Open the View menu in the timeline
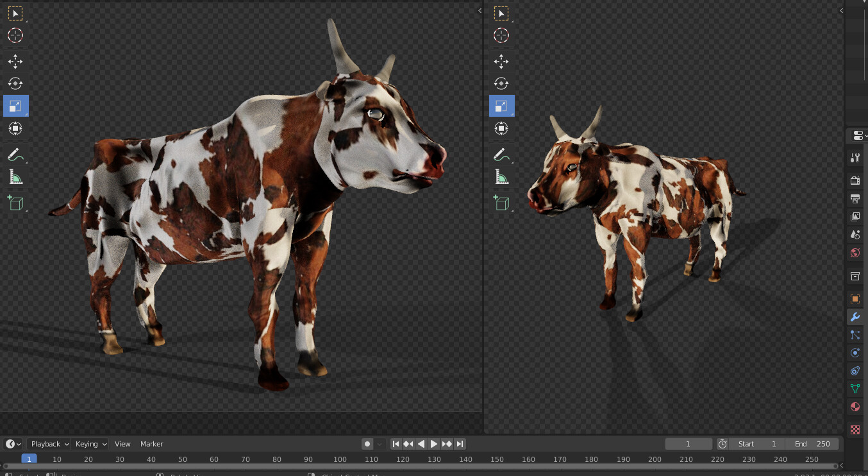The height and width of the screenshot is (476, 868). click(x=122, y=443)
